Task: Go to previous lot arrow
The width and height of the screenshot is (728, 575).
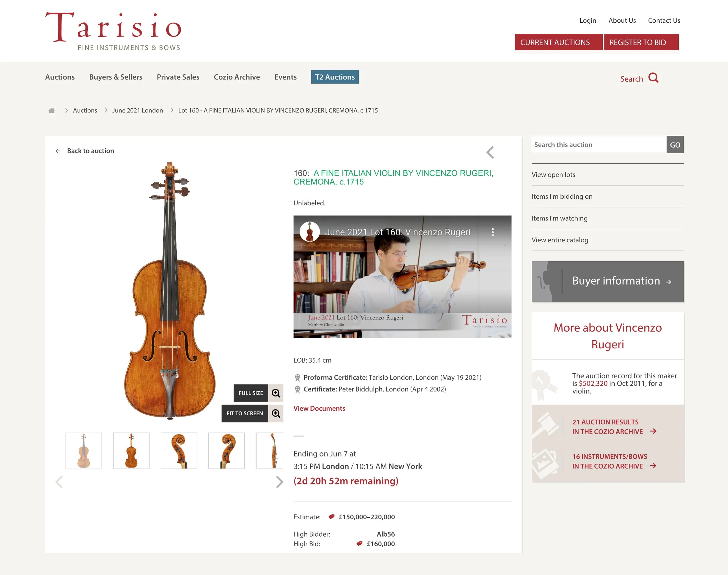Action: (x=490, y=152)
